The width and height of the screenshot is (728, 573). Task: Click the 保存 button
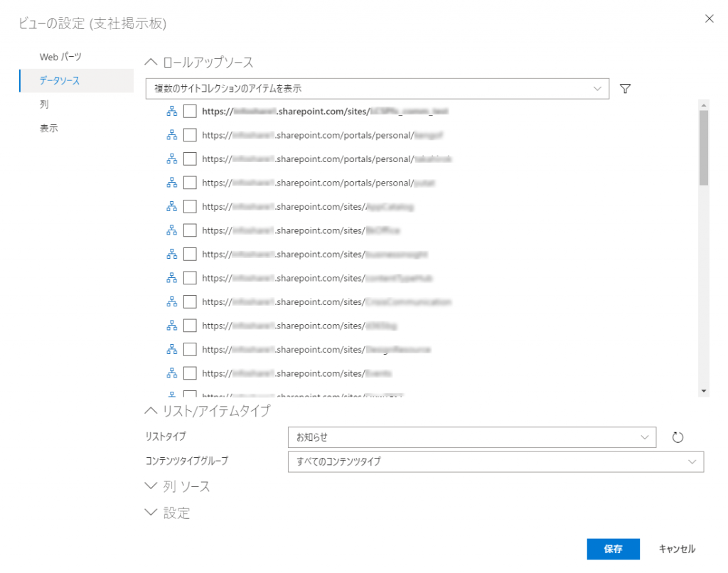point(613,549)
